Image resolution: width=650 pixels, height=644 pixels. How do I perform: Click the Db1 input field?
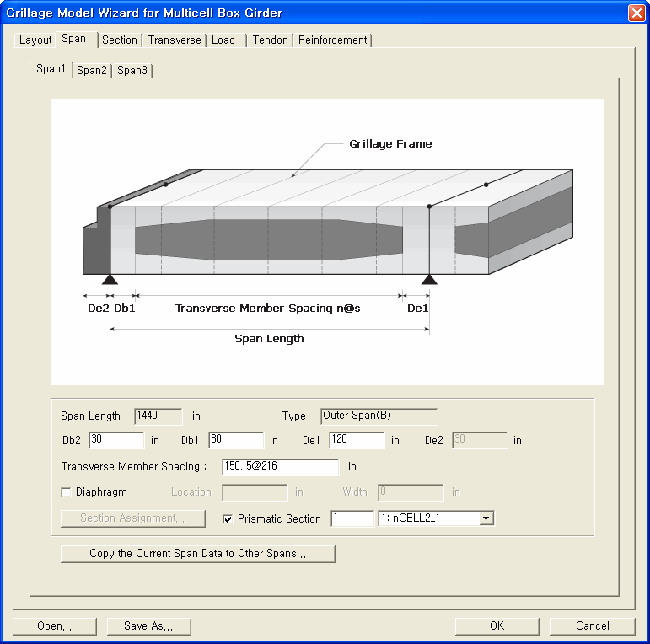pyautogui.click(x=236, y=440)
